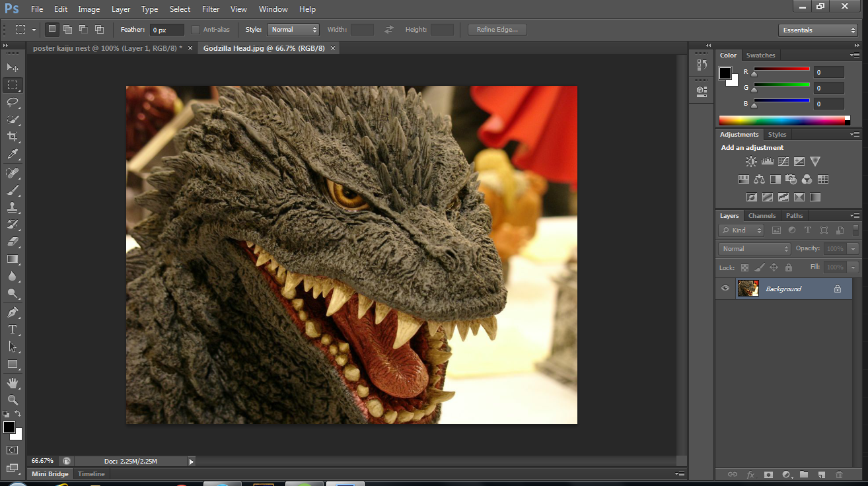
Task: Switch to the Channels tab
Action: point(762,216)
